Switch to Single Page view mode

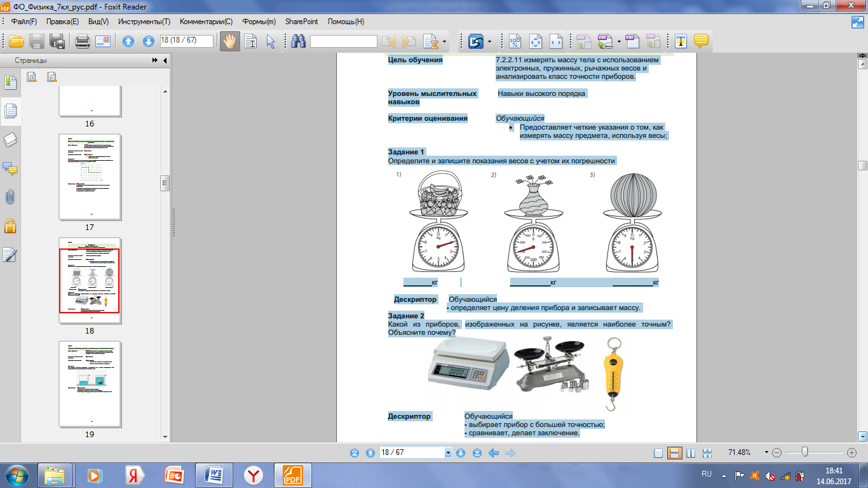[658, 453]
